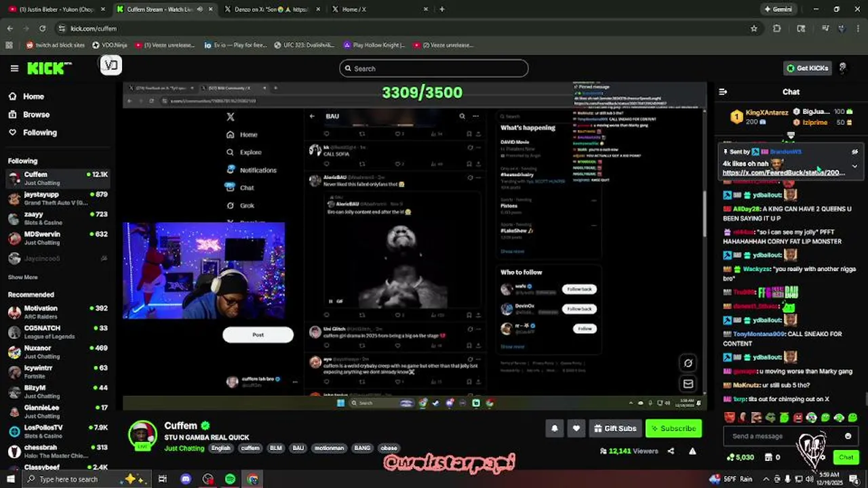Click the green Chat send button
The width and height of the screenshot is (868, 488).
pyautogui.click(x=846, y=457)
